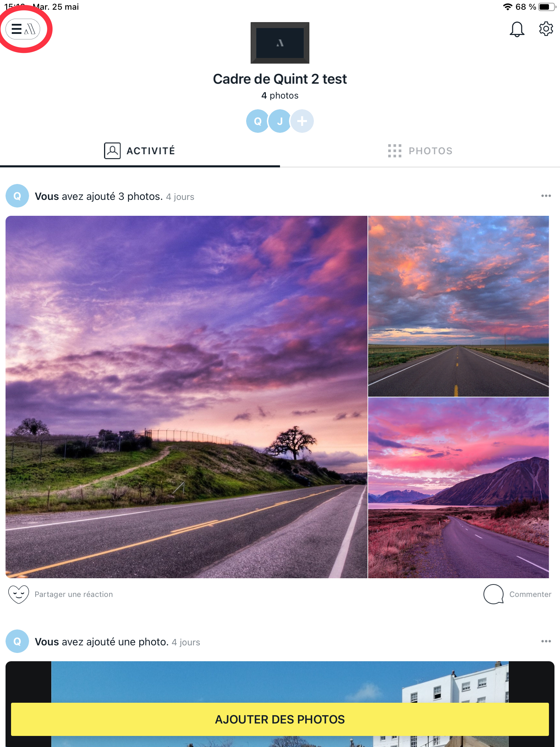The image size is (560, 747).
Task: Select member avatar Q in header
Action: [x=258, y=121]
